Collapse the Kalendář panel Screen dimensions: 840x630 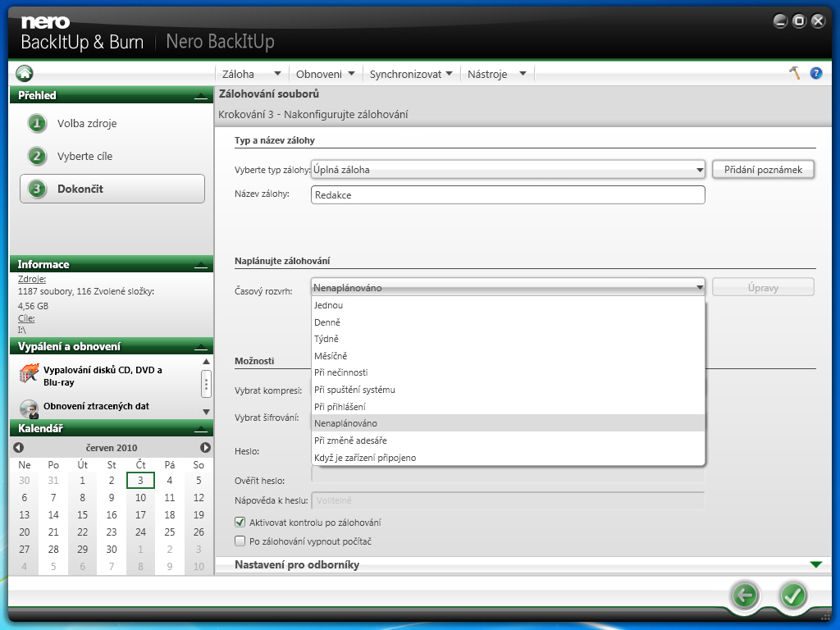(x=200, y=429)
